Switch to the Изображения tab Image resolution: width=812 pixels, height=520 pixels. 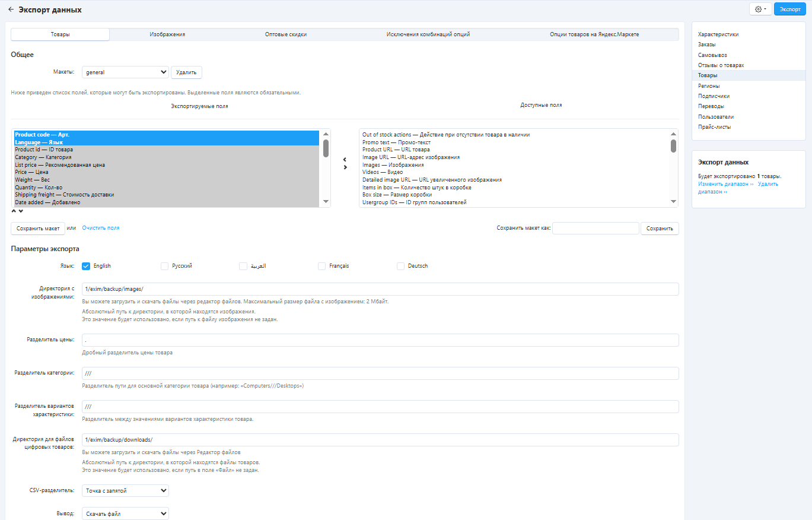click(x=167, y=34)
